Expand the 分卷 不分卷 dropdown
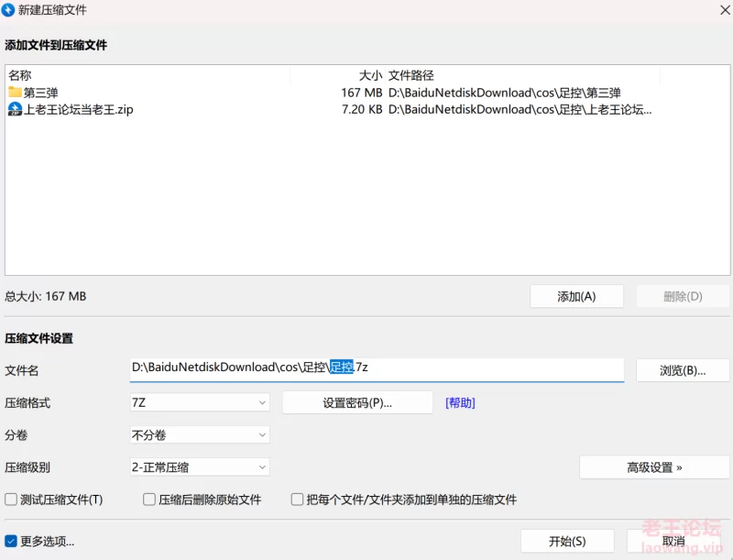 coord(200,434)
